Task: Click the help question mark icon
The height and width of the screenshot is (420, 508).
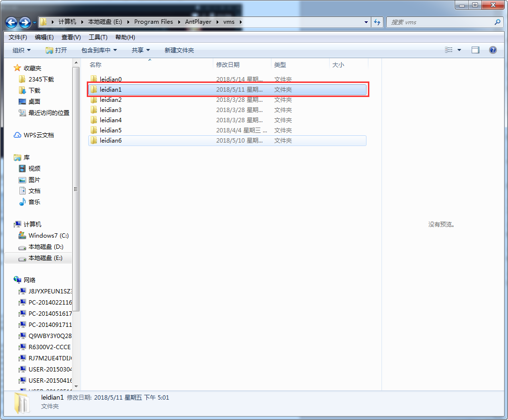Action: tap(493, 50)
